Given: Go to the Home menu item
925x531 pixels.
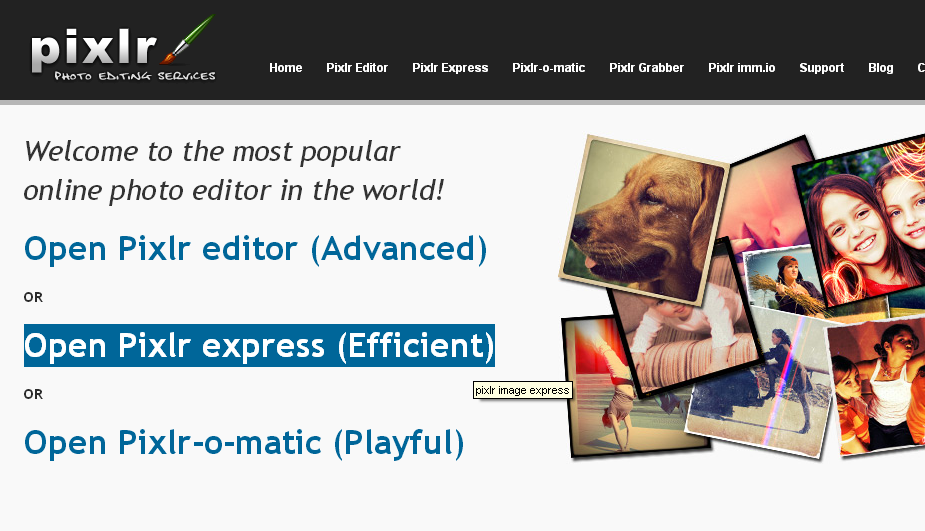Looking at the screenshot, I should tap(286, 68).
